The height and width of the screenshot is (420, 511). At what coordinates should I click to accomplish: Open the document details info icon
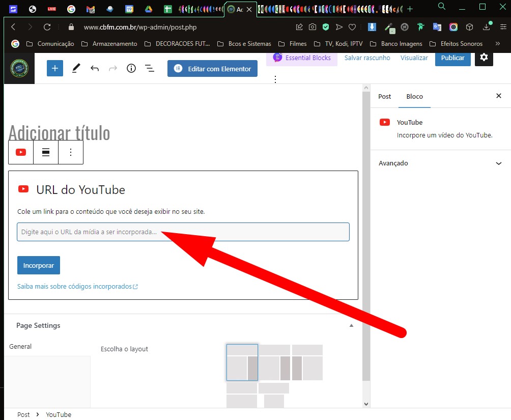pyautogui.click(x=131, y=68)
